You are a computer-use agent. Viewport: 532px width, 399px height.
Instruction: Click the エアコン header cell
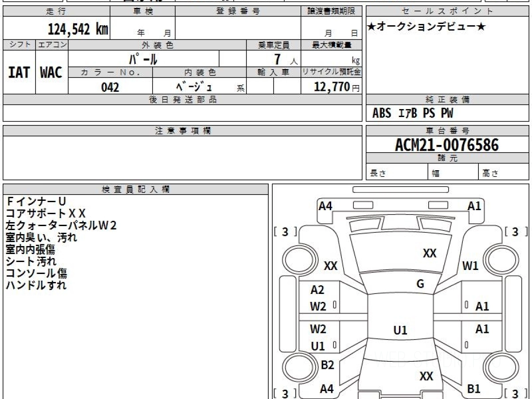click(51, 45)
